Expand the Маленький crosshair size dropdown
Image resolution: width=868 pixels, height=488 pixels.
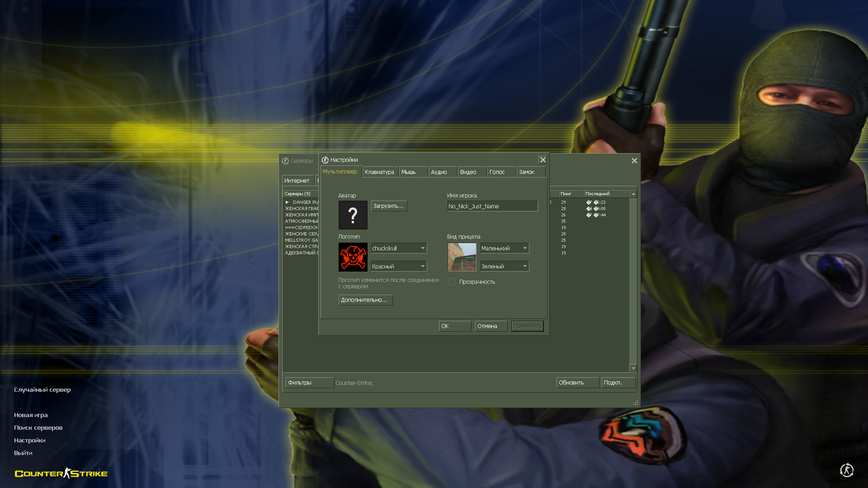point(524,248)
